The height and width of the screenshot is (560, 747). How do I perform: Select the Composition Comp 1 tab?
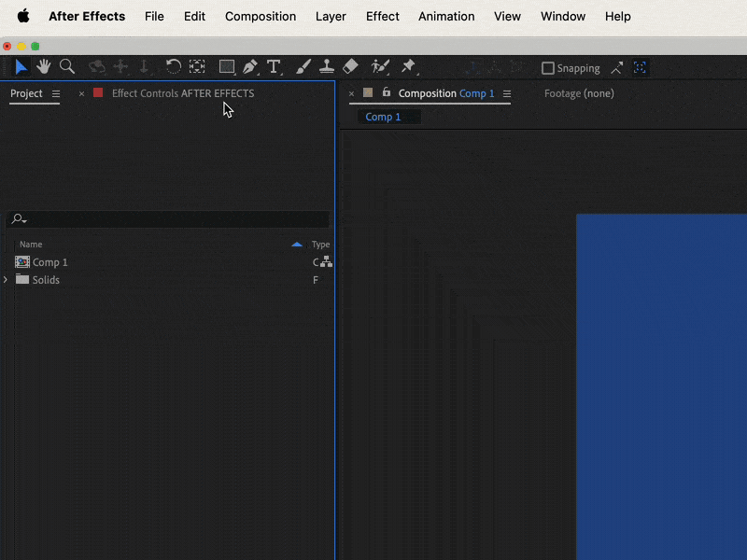tap(446, 93)
